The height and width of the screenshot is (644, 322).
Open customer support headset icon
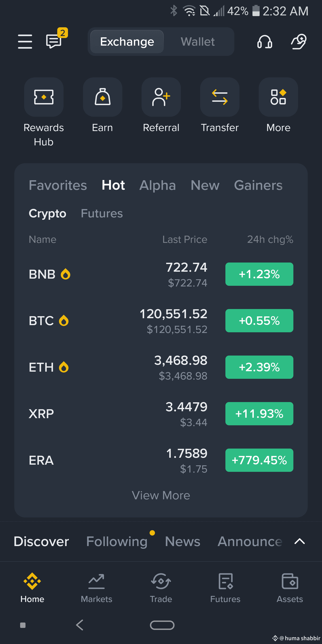(x=265, y=42)
